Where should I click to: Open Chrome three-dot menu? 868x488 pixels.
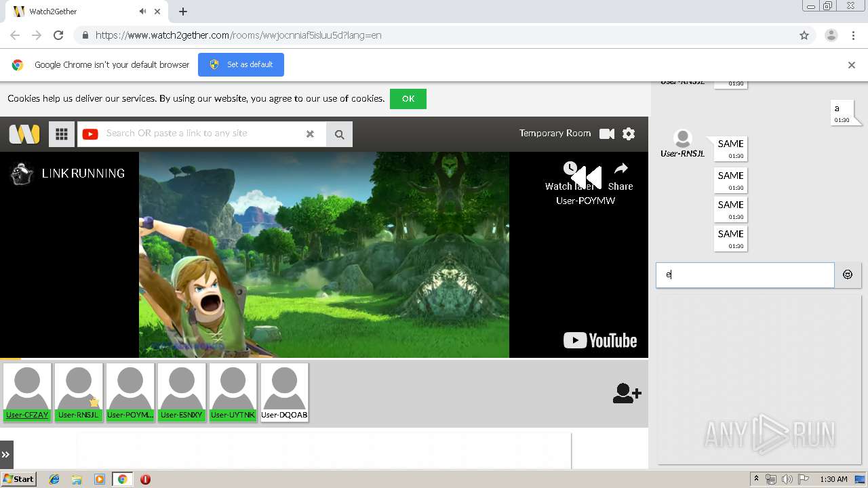pos(854,35)
